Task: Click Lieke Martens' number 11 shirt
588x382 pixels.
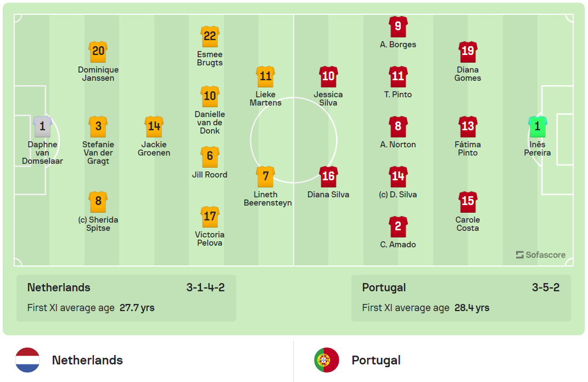Action: tap(265, 77)
